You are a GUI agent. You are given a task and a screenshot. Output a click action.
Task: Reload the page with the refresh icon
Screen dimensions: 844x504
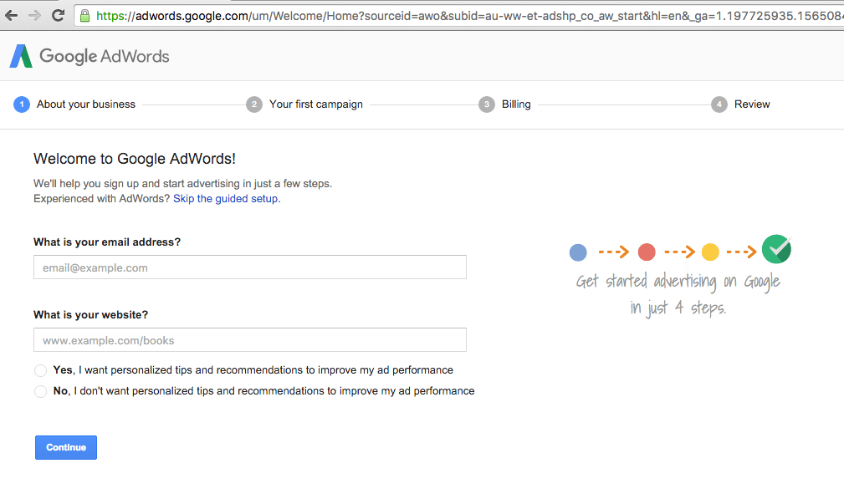point(58,15)
